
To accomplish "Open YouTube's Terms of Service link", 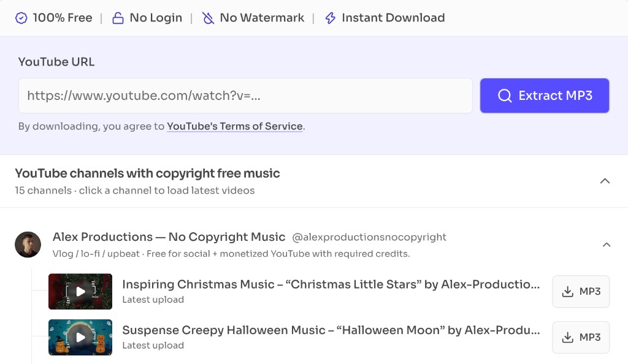I will click(235, 126).
